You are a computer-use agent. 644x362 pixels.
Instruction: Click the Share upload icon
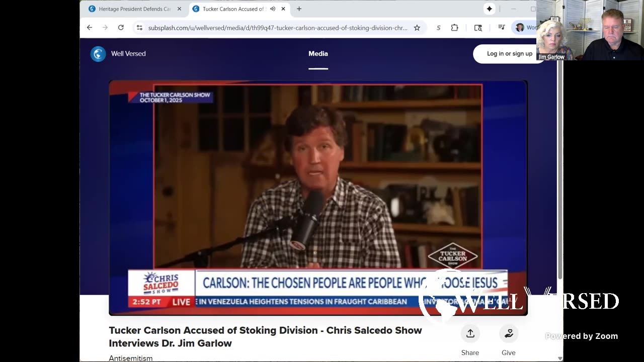click(x=470, y=334)
